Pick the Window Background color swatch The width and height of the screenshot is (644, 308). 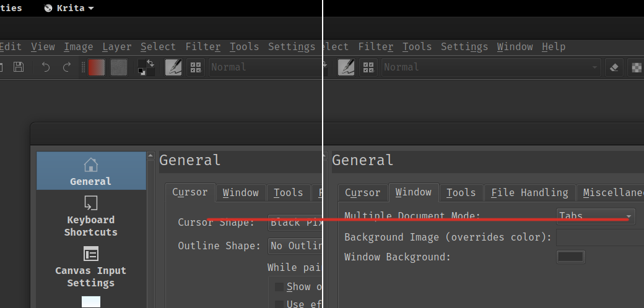tap(570, 257)
